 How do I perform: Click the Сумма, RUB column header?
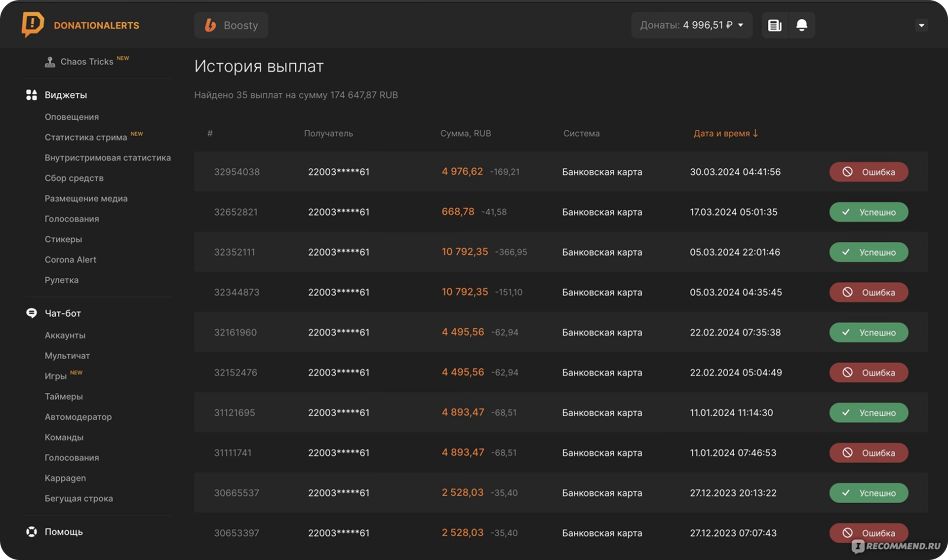(465, 133)
